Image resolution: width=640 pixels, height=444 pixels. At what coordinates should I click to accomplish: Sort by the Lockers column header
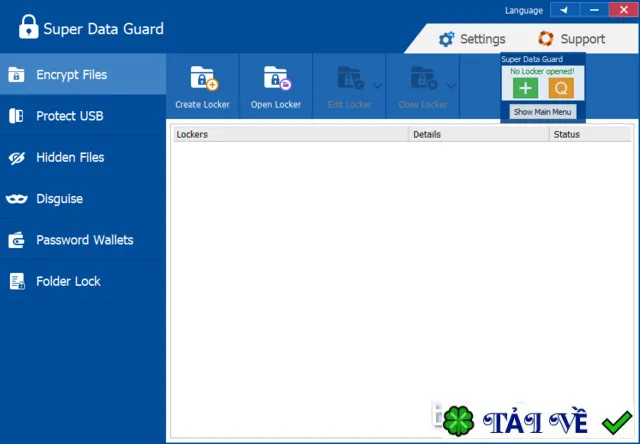291,134
